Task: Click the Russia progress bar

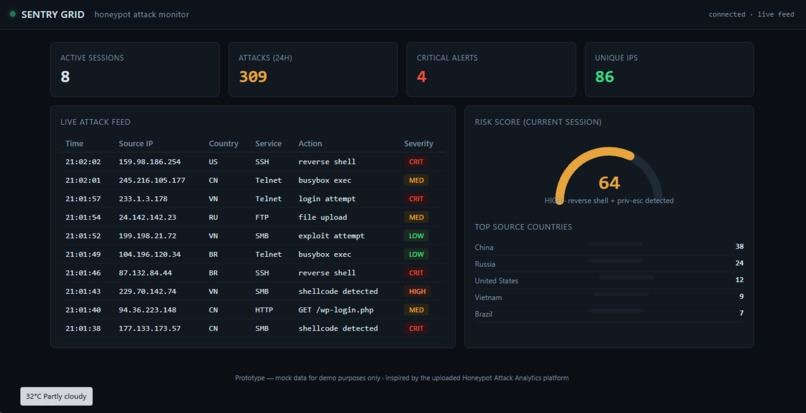Action: coord(615,261)
